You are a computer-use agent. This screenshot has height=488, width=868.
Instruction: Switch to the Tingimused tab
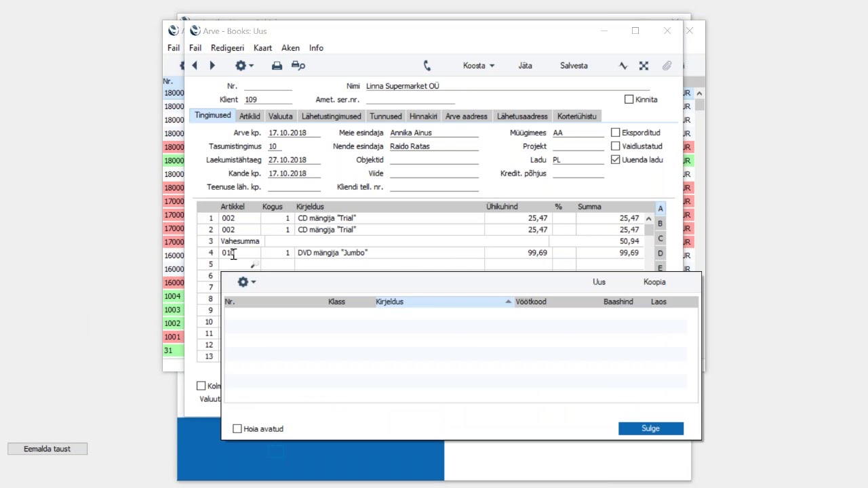click(x=213, y=115)
